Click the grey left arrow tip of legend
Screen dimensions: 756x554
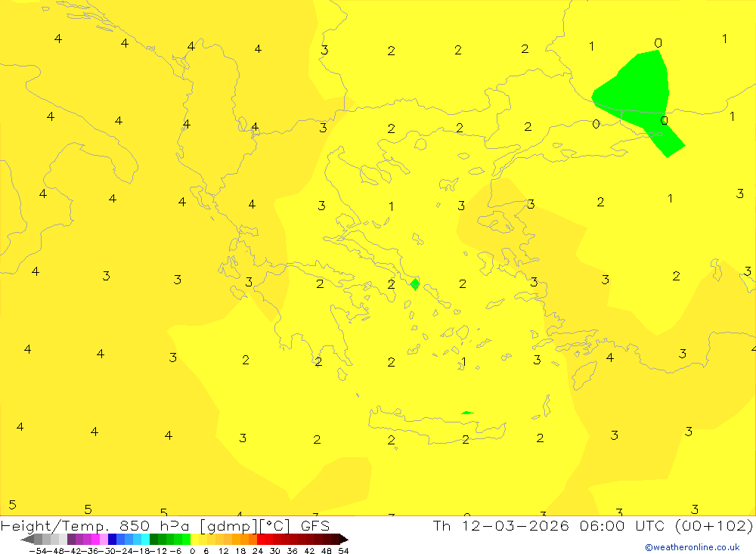point(27,539)
